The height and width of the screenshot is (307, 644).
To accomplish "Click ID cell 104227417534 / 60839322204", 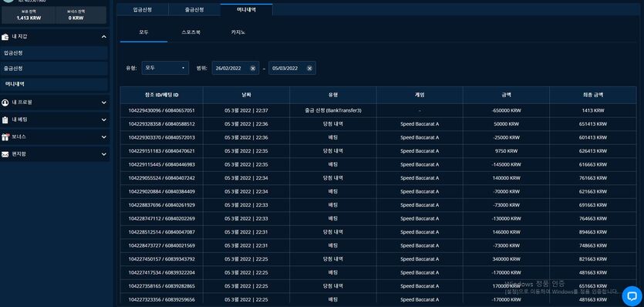I will click(x=161, y=273).
